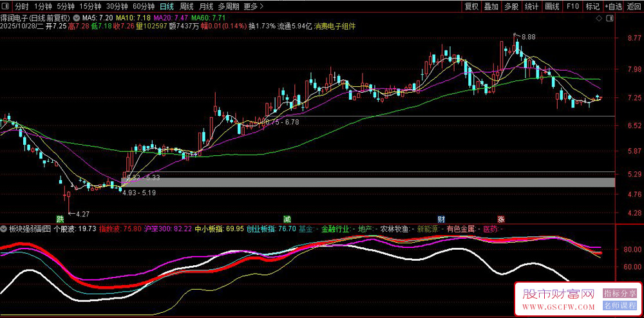
Task: Open F10 company information
Action: click(x=573, y=6)
